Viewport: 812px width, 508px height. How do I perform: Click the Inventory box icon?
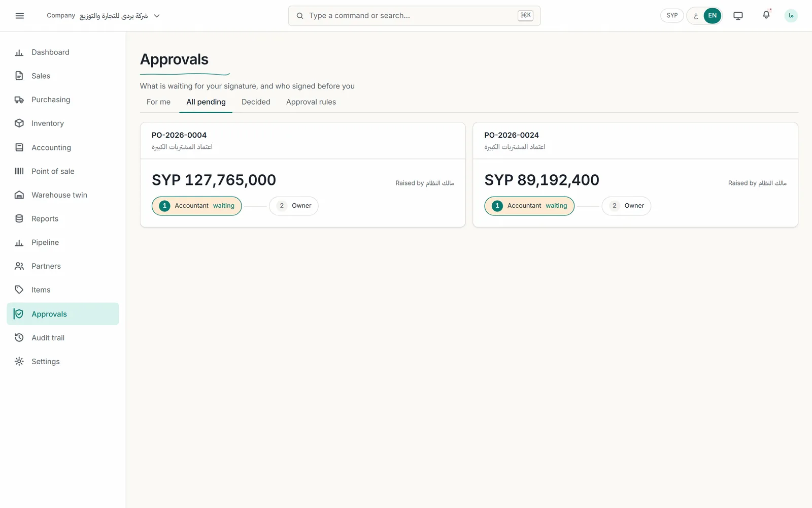19,123
